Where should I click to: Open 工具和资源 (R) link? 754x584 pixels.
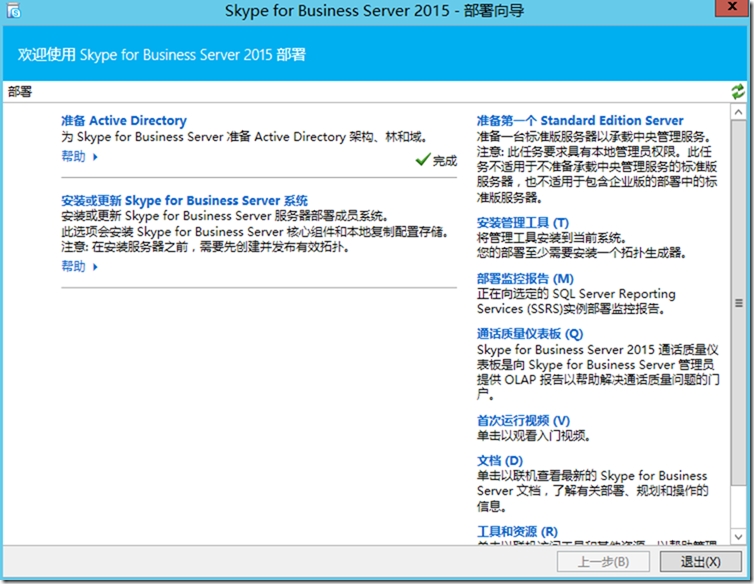[517, 532]
